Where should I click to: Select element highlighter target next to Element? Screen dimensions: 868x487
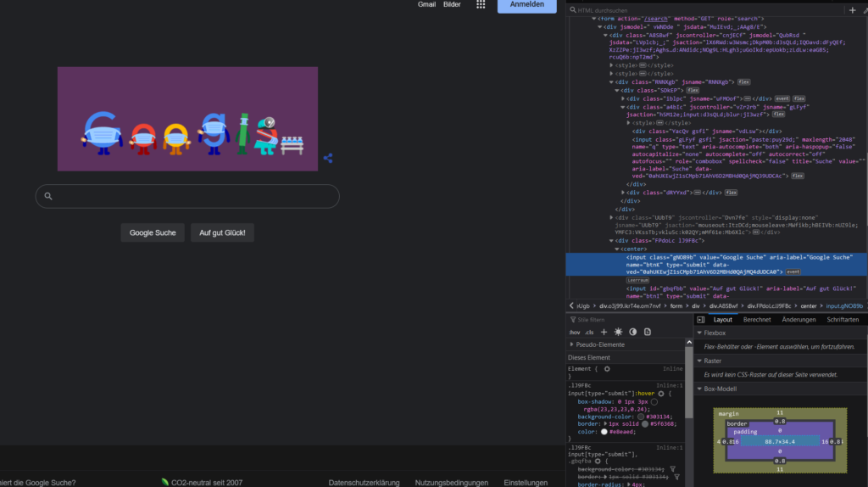pyautogui.click(x=607, y=369)
